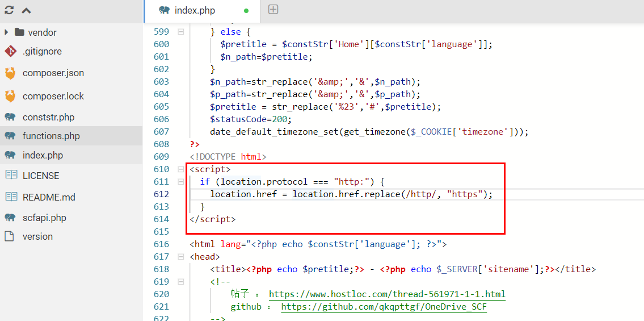Screen dimensions: 644x321
Task: Collapse the HTML comment at line 619
Action: click(x=181, y=282)
